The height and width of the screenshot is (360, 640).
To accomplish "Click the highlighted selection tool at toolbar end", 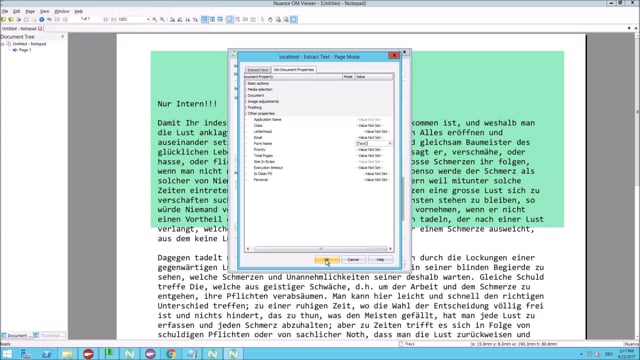I will coord(294,20).
